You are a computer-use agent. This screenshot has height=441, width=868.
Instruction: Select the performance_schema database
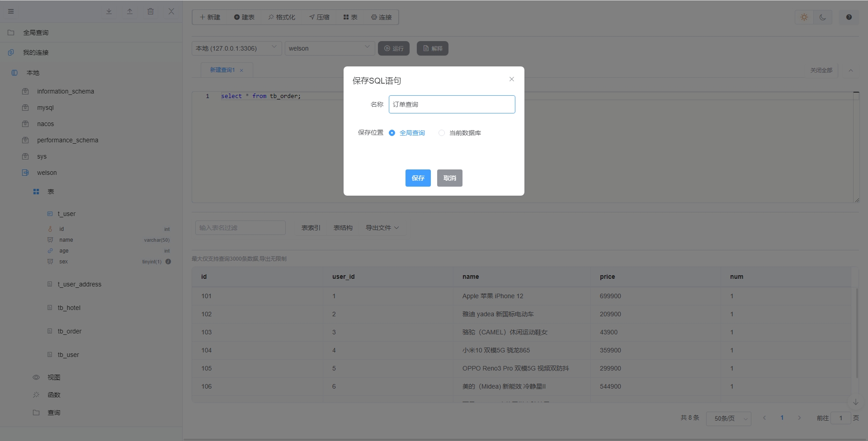point(67,140)
